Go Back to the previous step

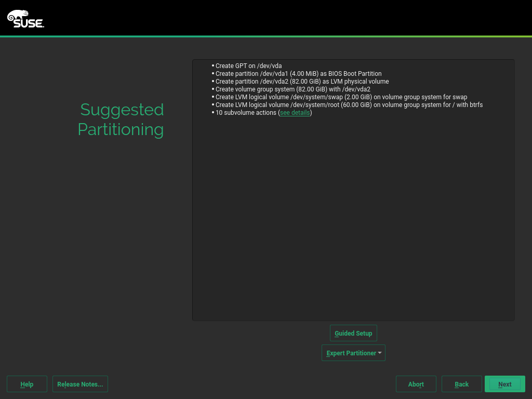pos(461,384)
